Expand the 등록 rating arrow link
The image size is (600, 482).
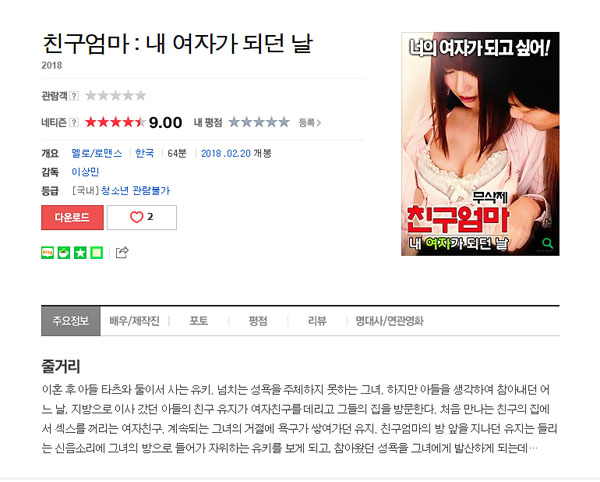click(310, 123)
